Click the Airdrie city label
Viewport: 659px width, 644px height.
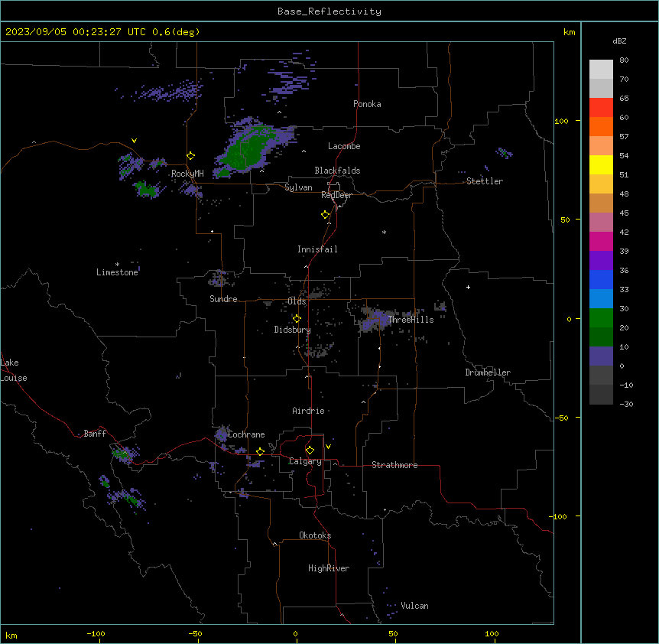[x=308, y=411]
